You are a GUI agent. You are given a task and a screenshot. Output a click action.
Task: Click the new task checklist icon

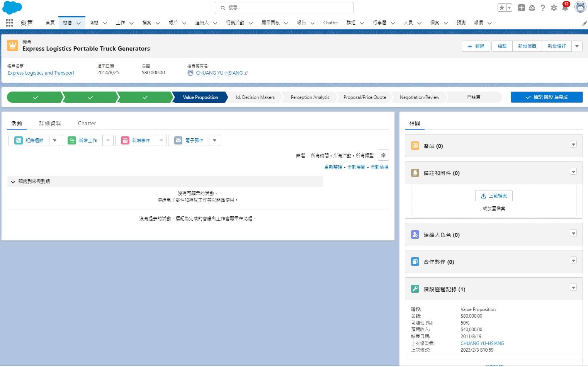pyautogui.click(x=72, y=141)
